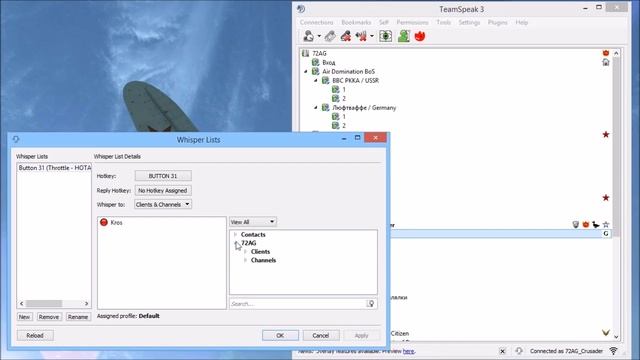
Task: Select subchannel 2 under ВВС РККА / USSR
Action: click(344, 99)
